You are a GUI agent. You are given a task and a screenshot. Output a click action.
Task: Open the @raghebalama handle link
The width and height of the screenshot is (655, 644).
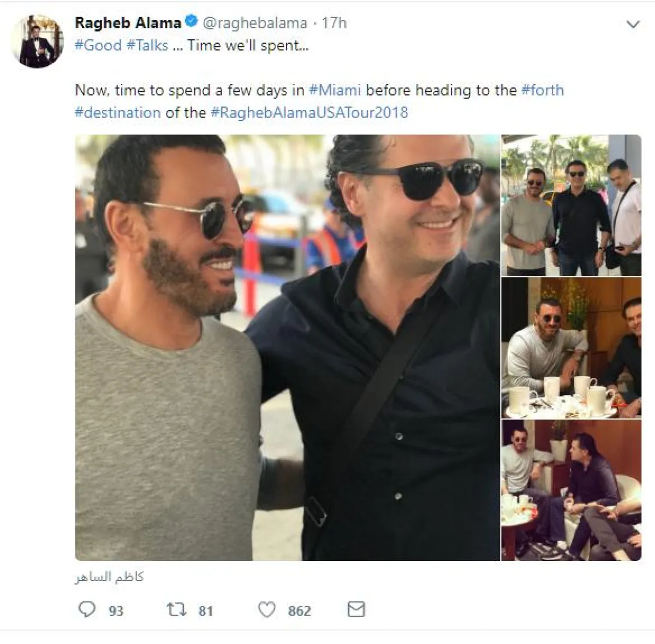(x=255, y=23)
